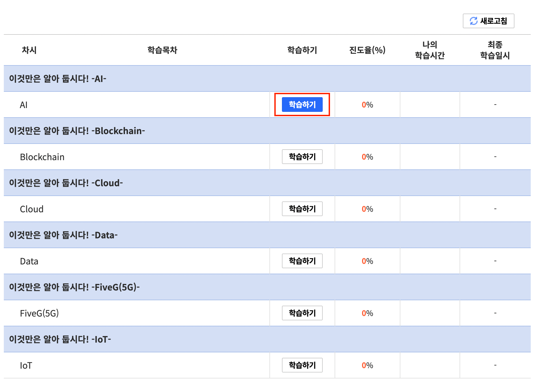Click the IoT lesson title text
The image size is (534, 392).
pos(26,365)
